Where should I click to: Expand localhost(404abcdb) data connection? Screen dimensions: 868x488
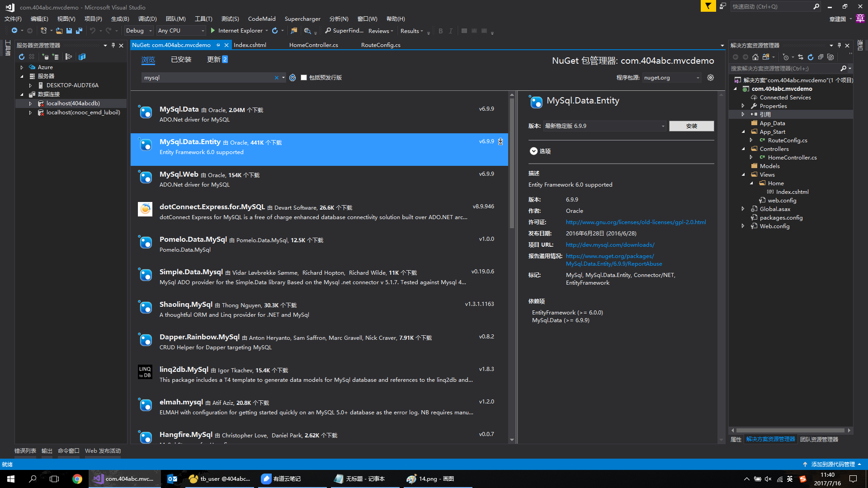pos(30,103)
